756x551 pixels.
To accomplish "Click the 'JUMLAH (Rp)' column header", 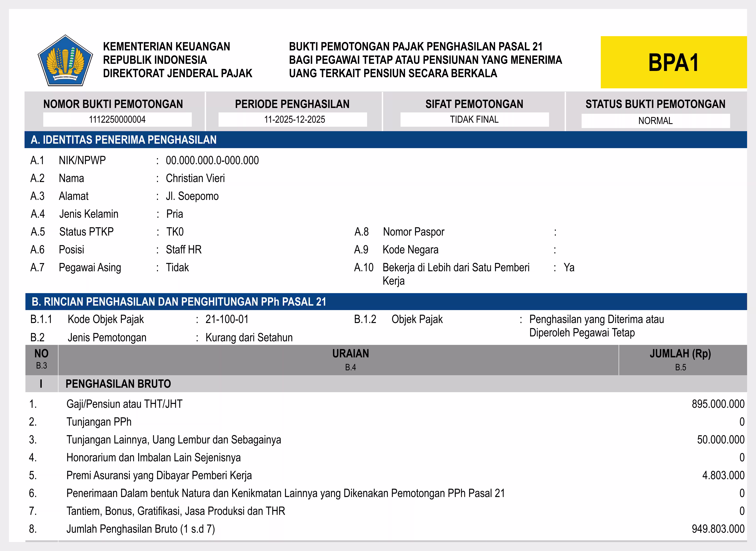I will (680, 354).
